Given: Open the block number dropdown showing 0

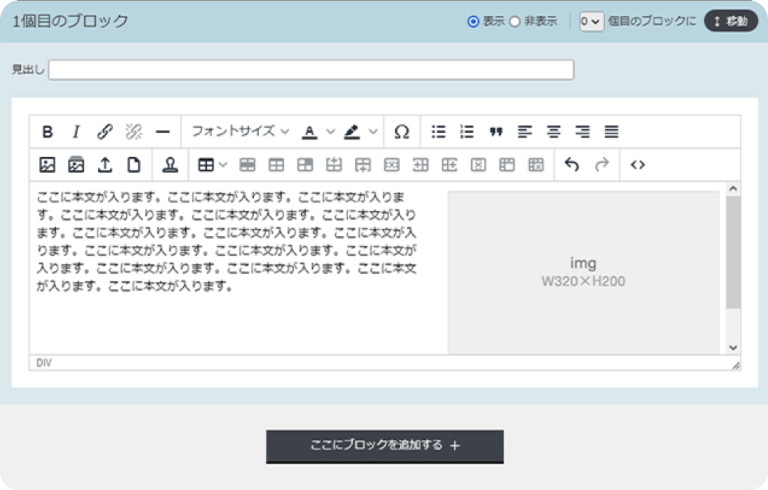Looking at the screenshot, I should tap(591, 22).
